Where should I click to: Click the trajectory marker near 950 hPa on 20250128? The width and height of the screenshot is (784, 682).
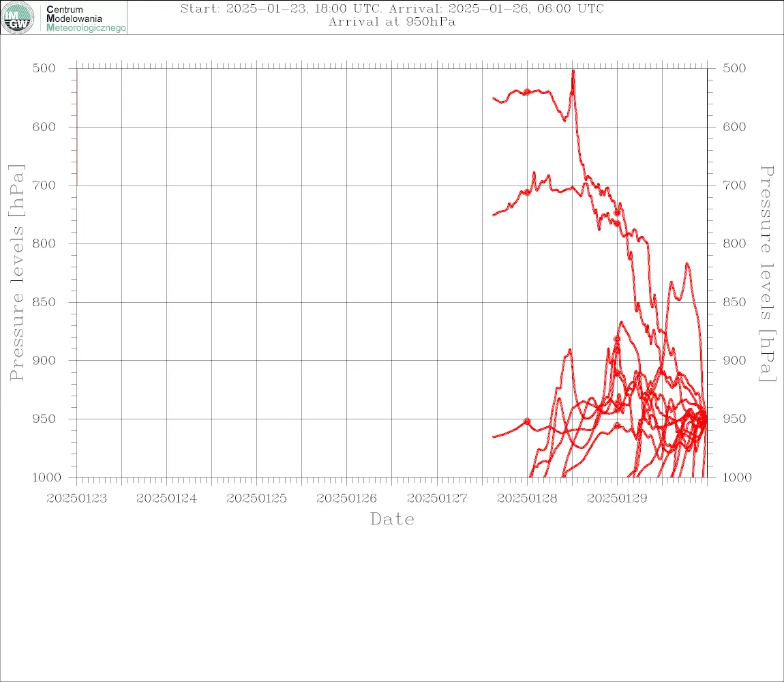pos(527,421)
